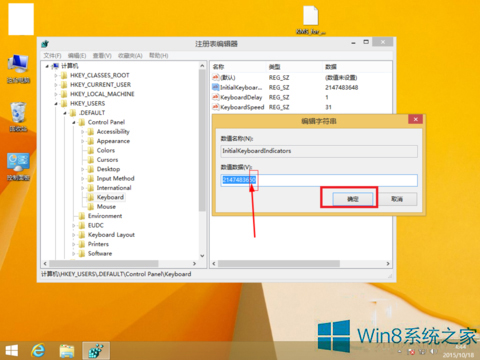Click the Registry Editor taskbar button
The height and width of the screenshot is (360, 480).
[x=96, y=351]
